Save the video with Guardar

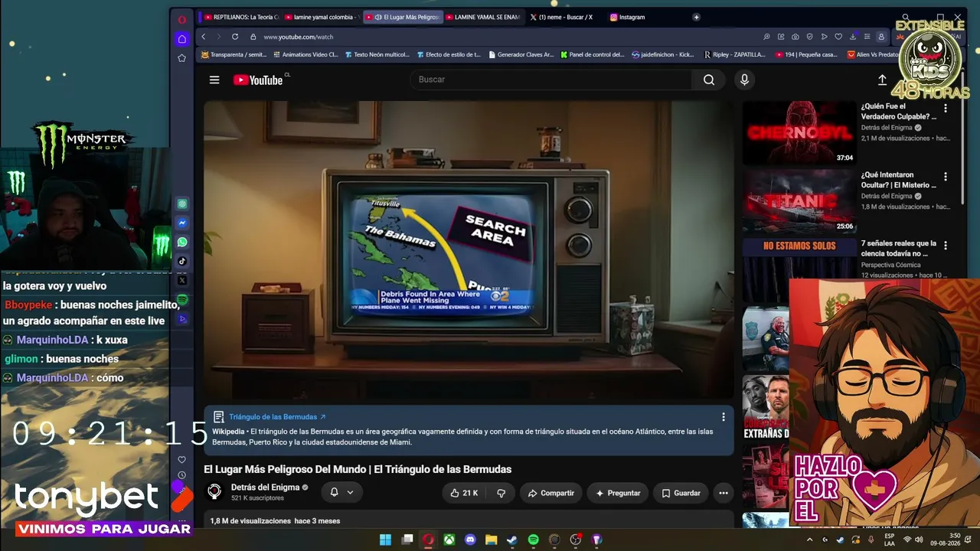[681, 493]
